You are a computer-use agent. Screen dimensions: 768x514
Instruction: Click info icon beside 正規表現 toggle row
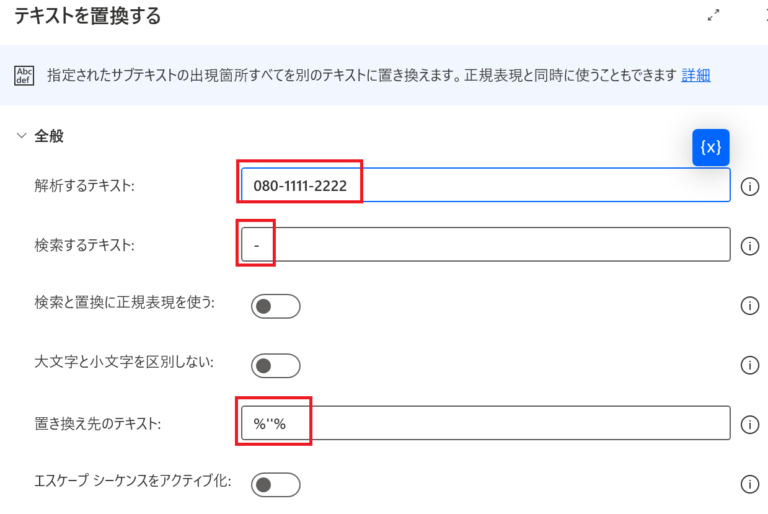[x=748, y=306]
